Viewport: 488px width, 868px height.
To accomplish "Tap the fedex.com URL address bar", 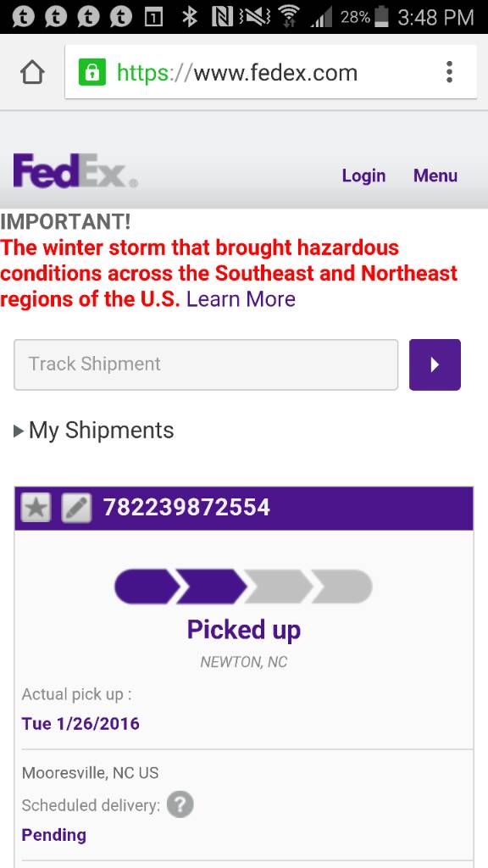I will tap(271, 73).
